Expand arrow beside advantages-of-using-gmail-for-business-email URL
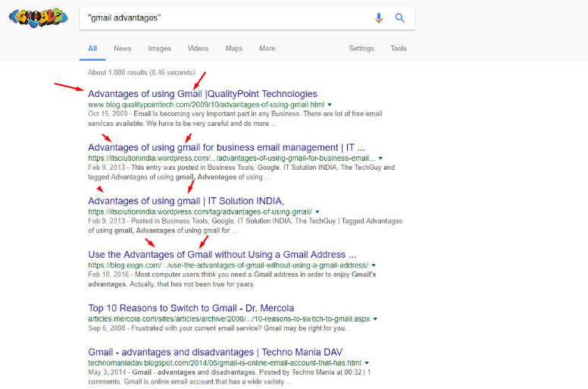This screenshot has height=389, width=588. [380, 158]
